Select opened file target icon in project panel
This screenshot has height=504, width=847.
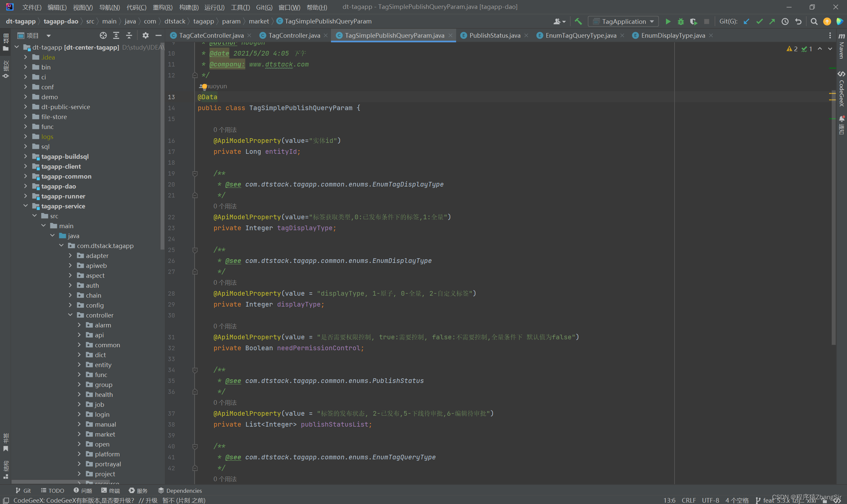pyautogui.click(x=103, y=35)
